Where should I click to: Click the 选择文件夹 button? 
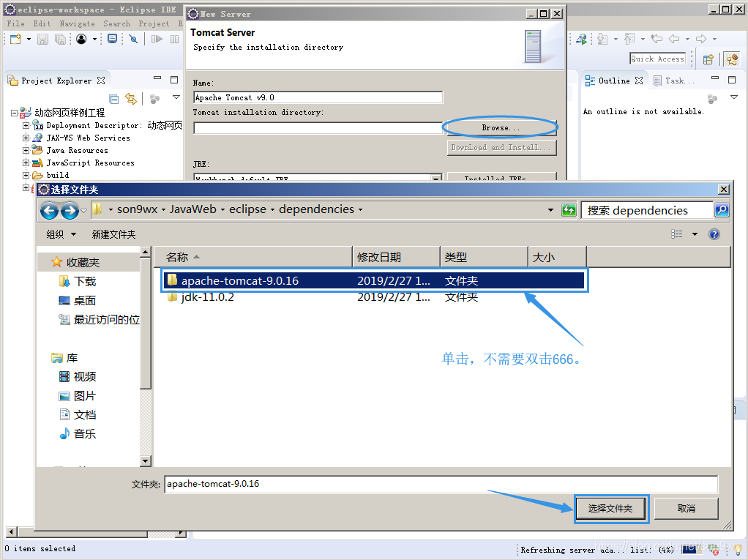[x=610, y=509]
